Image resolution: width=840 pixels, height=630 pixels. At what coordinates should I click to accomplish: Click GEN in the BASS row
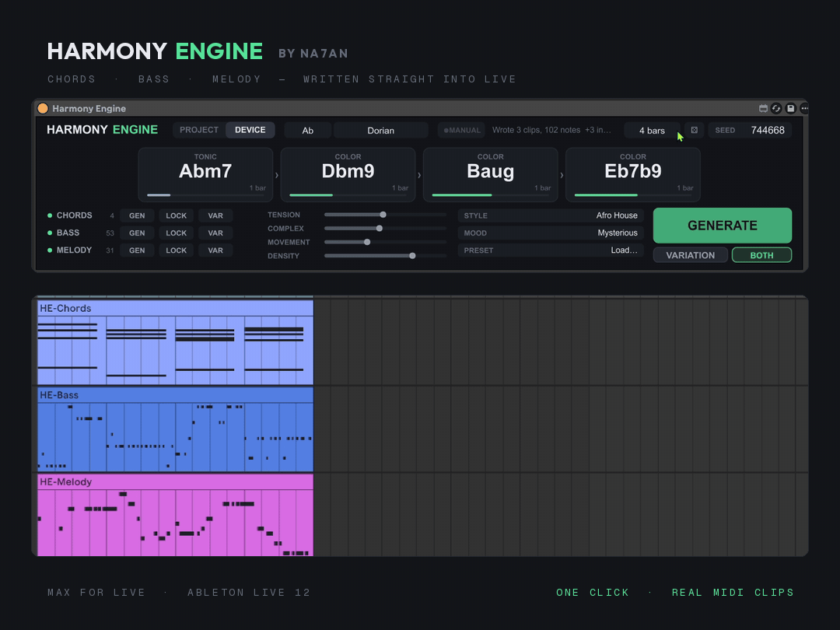pyautogui.click(x=137, y=233)
